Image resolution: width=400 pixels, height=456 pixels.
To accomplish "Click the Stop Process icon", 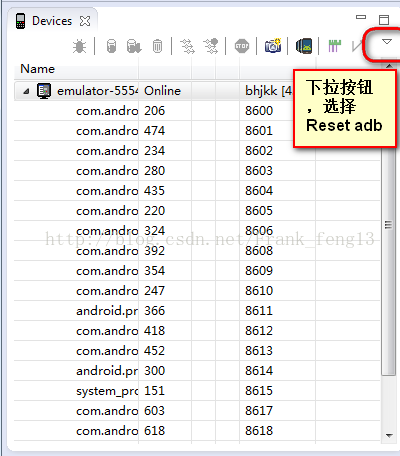I will [242, 46].
